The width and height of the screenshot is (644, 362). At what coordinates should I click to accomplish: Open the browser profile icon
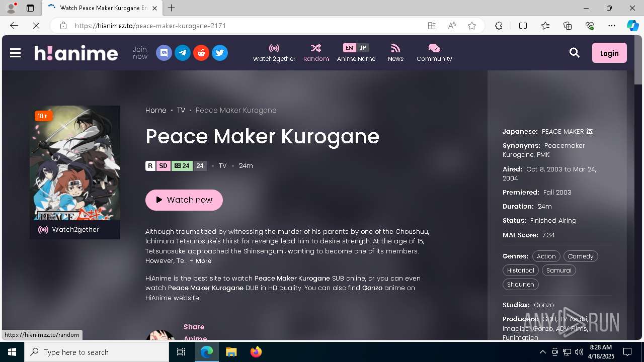pyautogui.click(x=11, y=8)
